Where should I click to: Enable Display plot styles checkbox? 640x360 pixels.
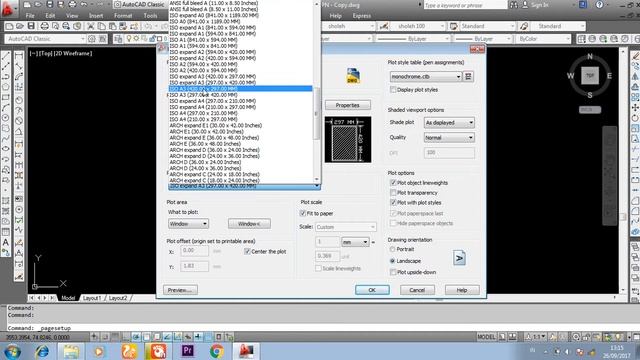393,89
